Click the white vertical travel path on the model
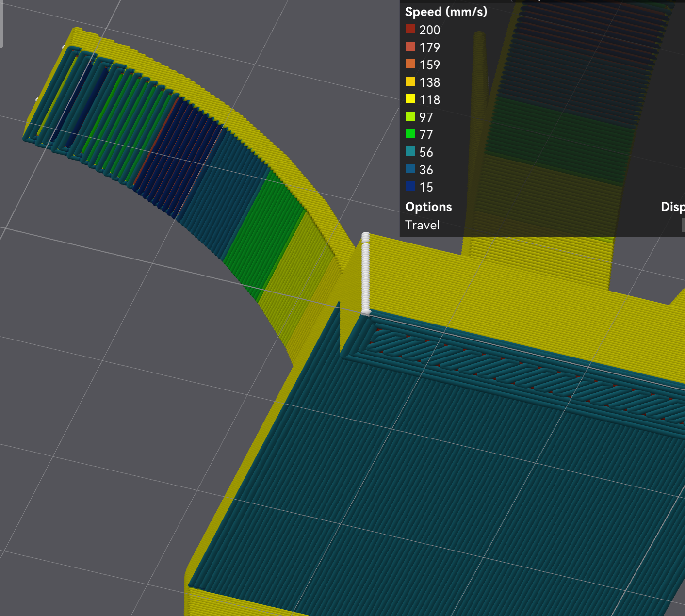The width and height of the screenshot is (685, 616). pyautogui.click(x=364, y=272)
